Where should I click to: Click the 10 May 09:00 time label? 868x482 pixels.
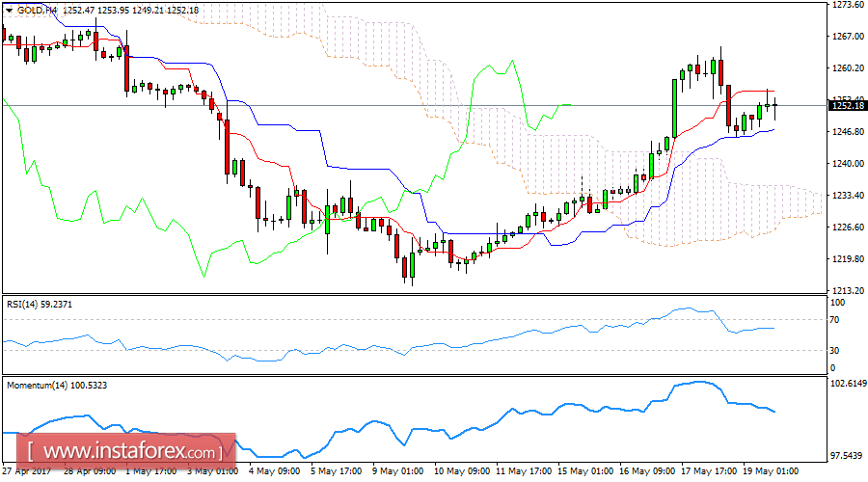462,471
